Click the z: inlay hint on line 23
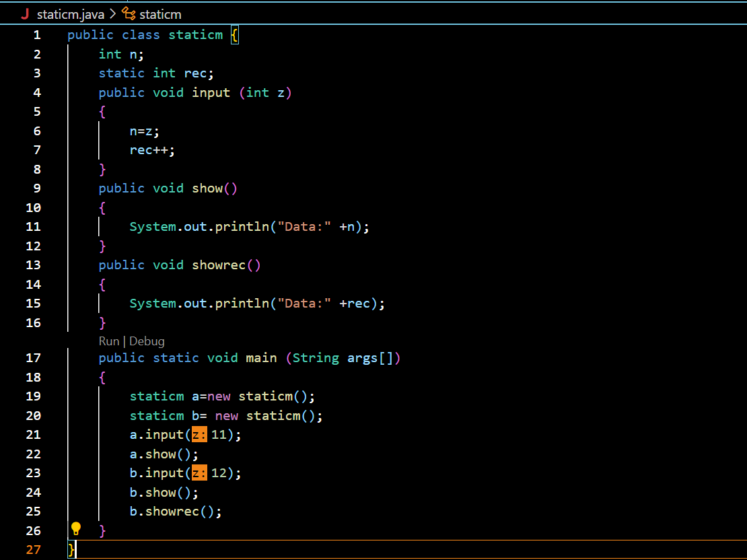This screenshot has height=560, width=747. [199, 473]
